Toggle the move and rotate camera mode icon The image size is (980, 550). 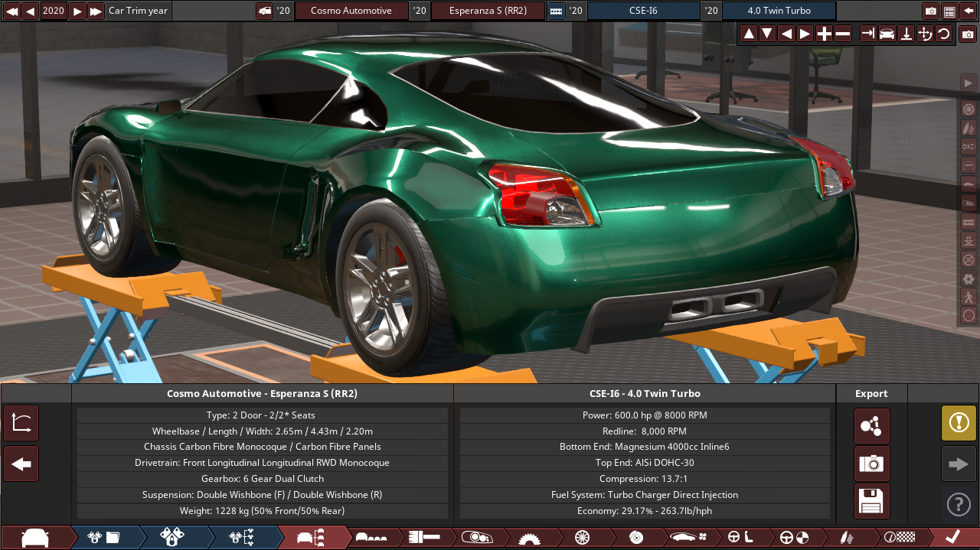(x=925, y=34)
